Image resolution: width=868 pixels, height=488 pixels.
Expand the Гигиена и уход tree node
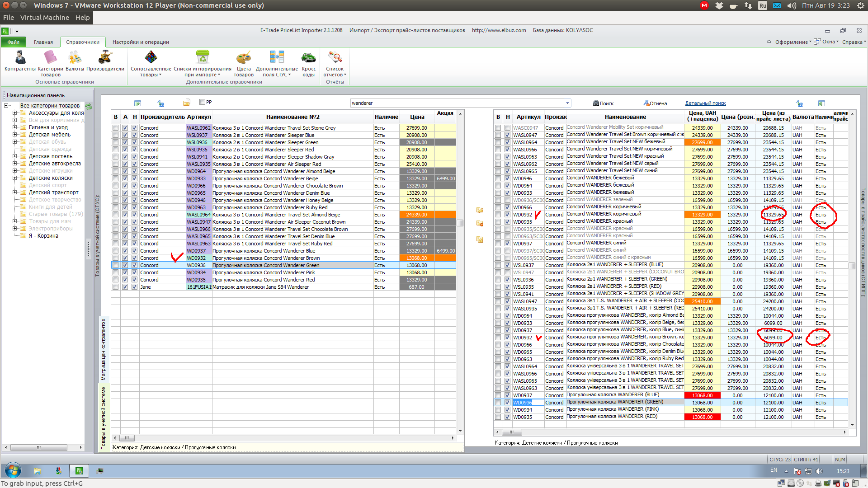point(14,127)
